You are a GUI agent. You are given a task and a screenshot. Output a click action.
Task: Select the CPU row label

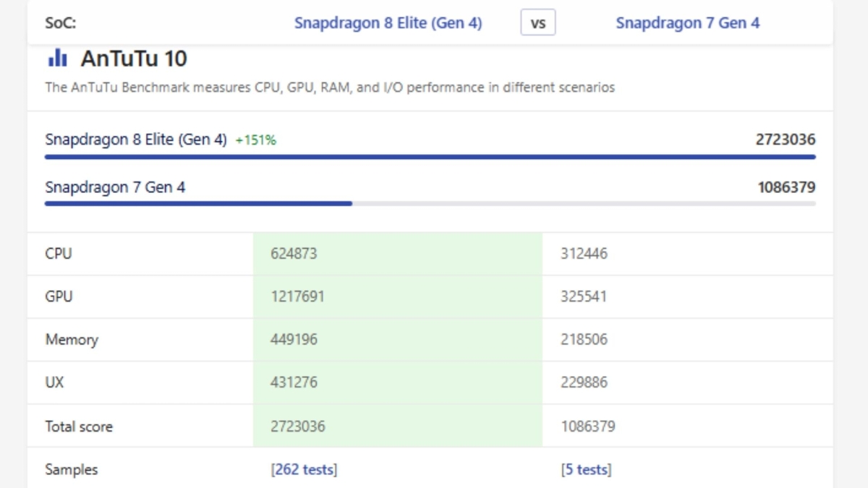(x=59, y=254)
